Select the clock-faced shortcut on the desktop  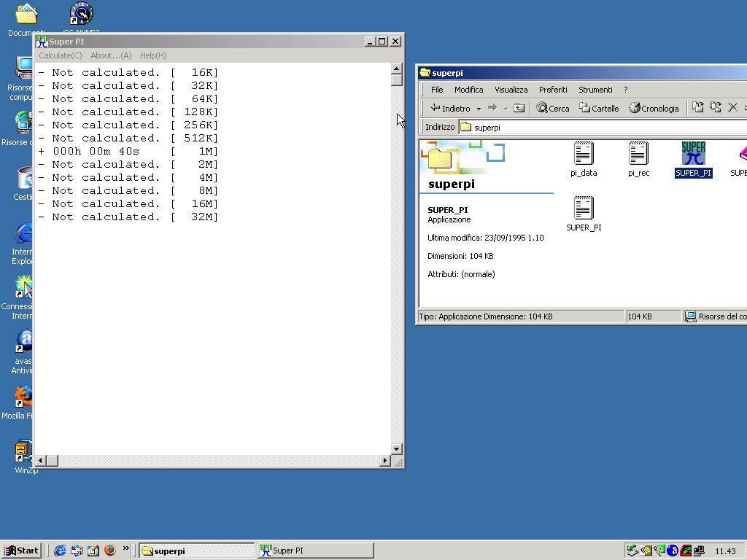82,13
